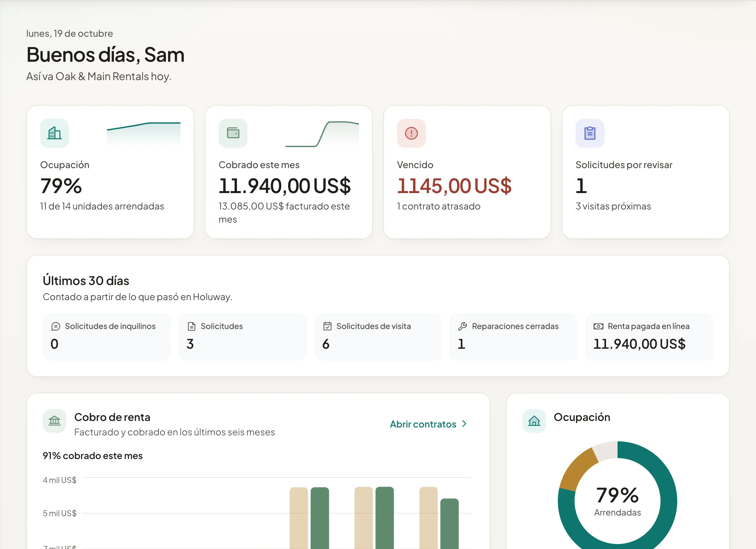
Task: Click "11 de 14 unidades arrendadas" text
Action: (102, 206)
